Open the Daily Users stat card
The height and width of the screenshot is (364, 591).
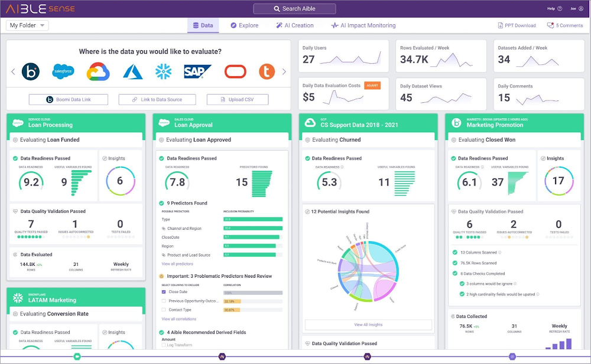pos(343,56)
